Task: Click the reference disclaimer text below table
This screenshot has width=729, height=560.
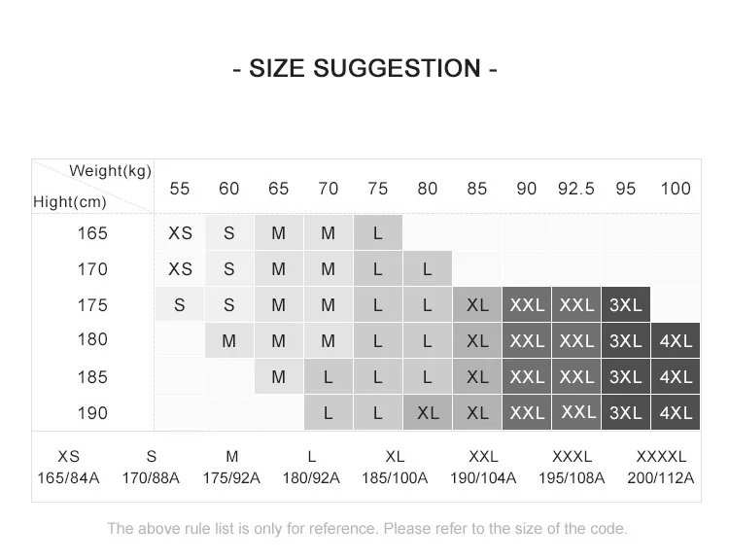Action: [x=367, y=529]
